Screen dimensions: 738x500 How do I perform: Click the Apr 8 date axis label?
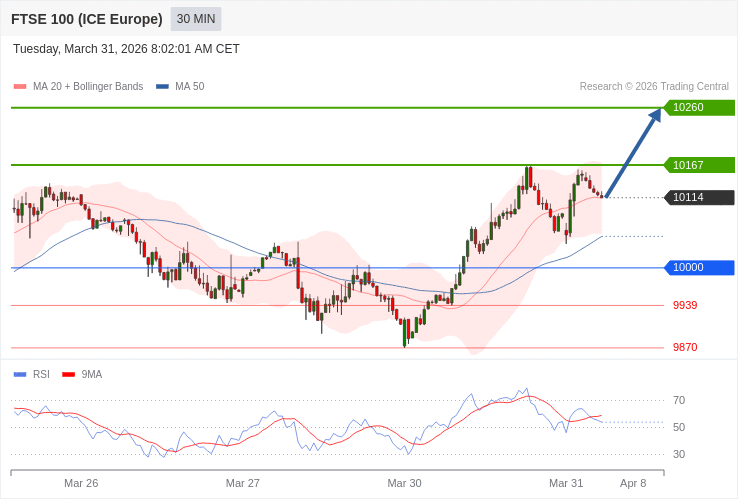click(633, 483)
